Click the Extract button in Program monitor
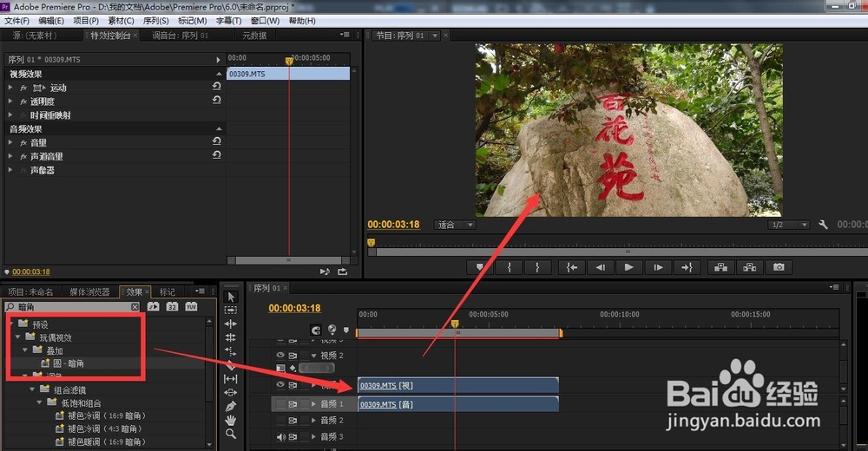This screenshot has width=868, height=451. click(x=750, y=267)
